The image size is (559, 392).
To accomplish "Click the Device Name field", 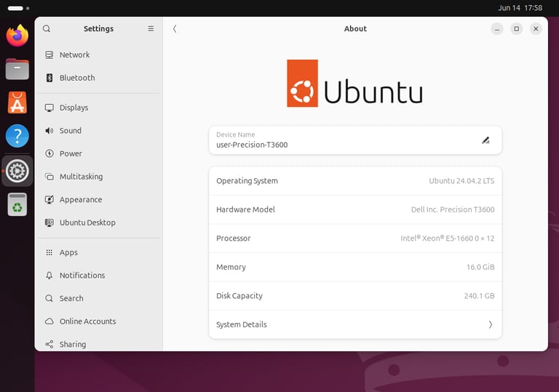I will point(355,140).
